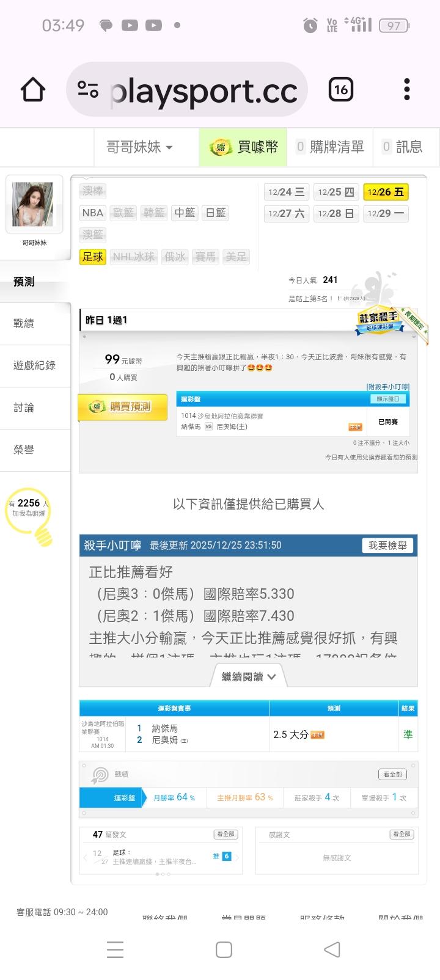
Task: Open the user profile photo thumbnail
Action: click(x=34, y=205)
